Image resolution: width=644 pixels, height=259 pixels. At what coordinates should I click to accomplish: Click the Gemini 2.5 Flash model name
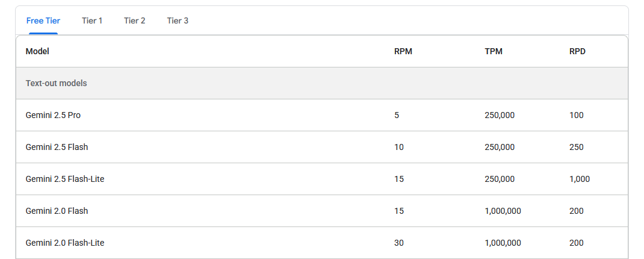pos(57,147)
